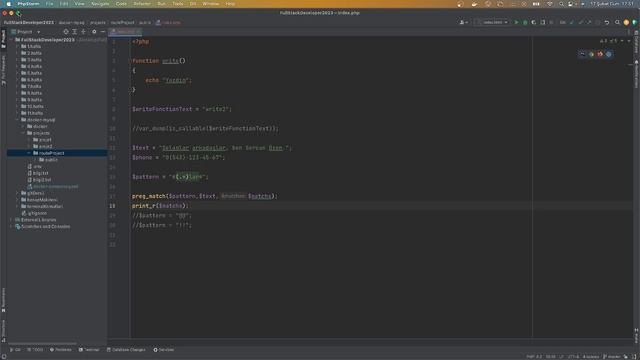Open the Services tool window
Image resolution: width=640 pixels, height=360 pixels.
[x=164, y=350]
